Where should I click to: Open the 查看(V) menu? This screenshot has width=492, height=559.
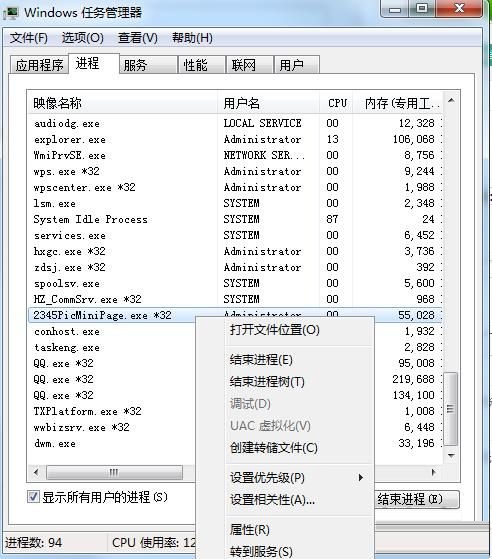138,37
